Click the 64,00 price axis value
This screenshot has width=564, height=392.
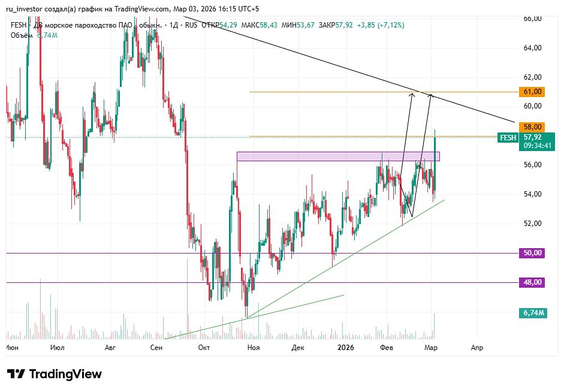click(532, 48)
